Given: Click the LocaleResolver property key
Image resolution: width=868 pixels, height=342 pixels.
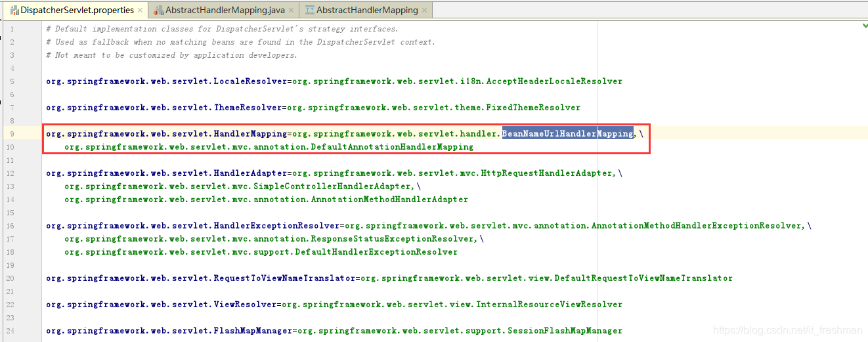Looking at the screenshot, I should pos(167,81).
